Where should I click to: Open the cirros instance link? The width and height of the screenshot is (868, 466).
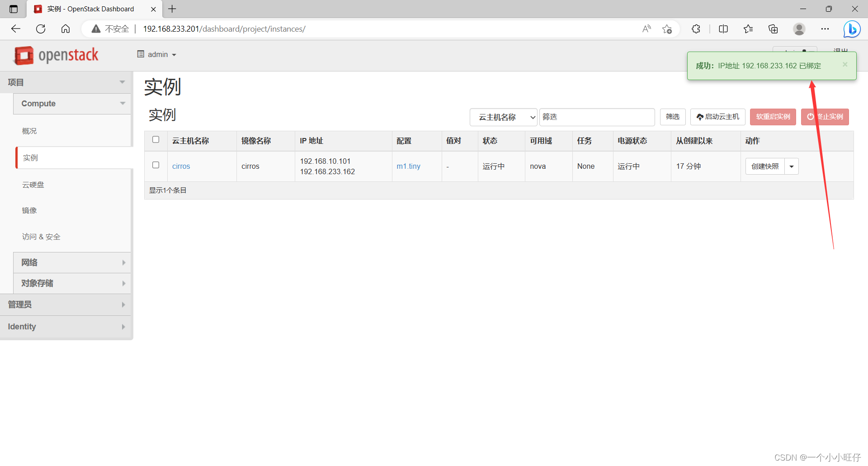point(181,166)
